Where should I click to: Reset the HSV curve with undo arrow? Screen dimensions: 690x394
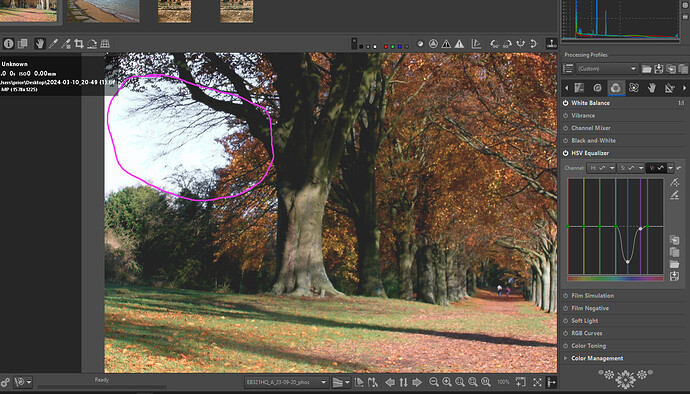[679, 168]
